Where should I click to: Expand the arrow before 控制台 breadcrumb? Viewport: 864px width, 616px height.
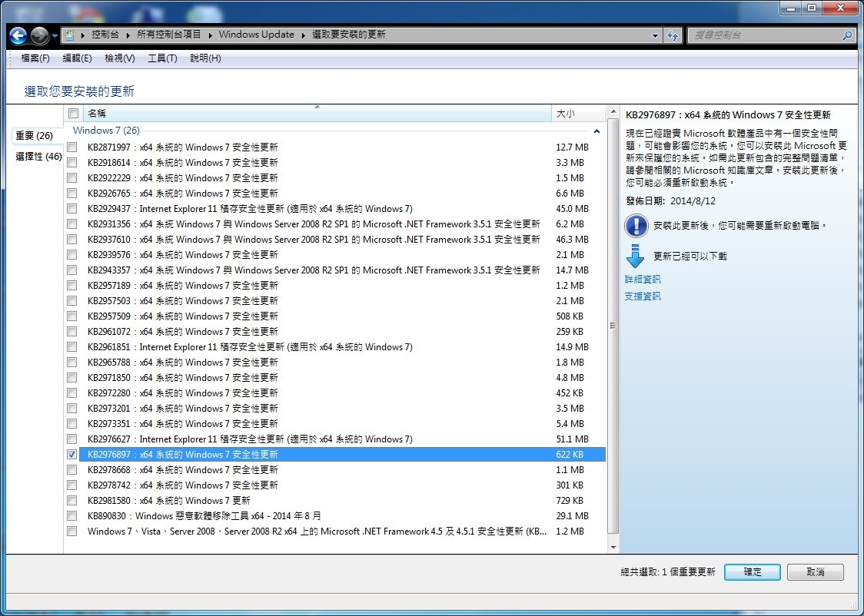tap(83, 35)
